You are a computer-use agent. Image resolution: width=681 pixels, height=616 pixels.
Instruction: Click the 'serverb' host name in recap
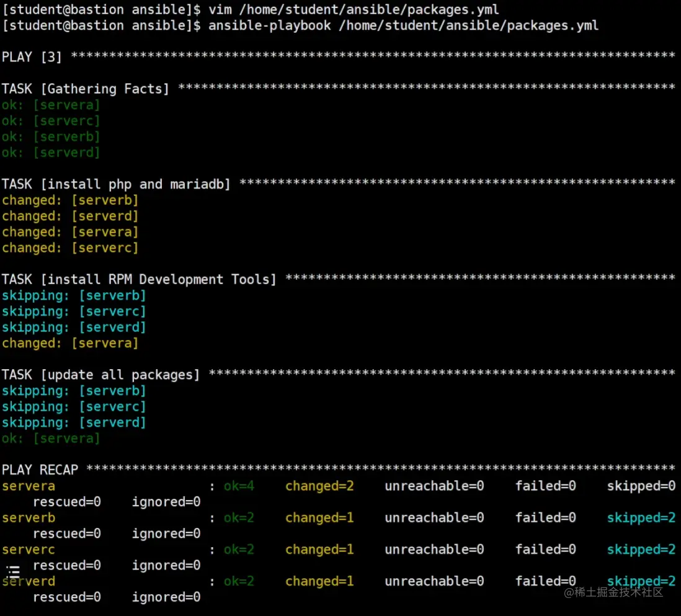pos(29,518)
